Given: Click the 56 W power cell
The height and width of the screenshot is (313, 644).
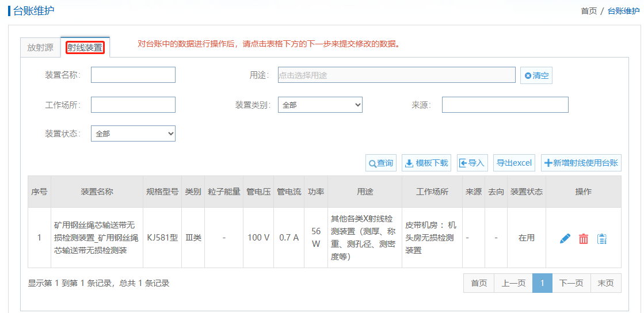Looking at the screenshot, I should click(316, 238).
